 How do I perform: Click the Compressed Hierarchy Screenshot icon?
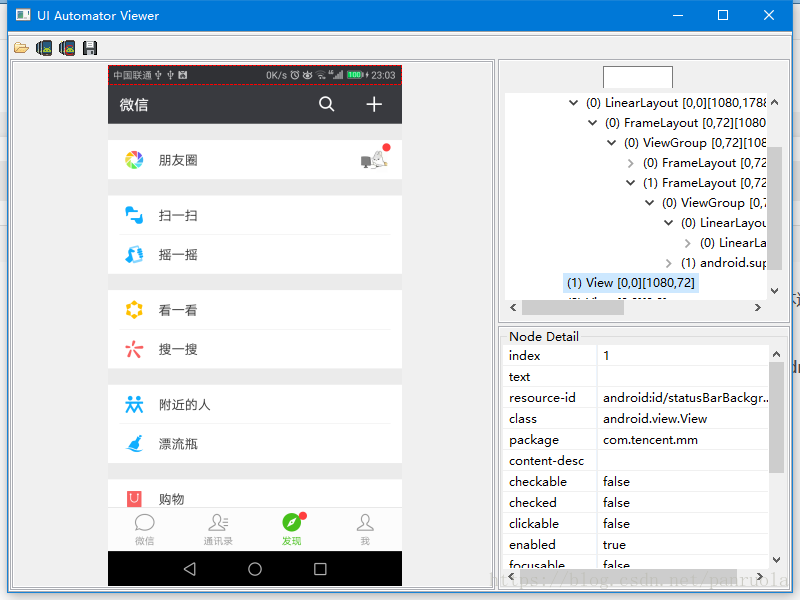point(67,48)
